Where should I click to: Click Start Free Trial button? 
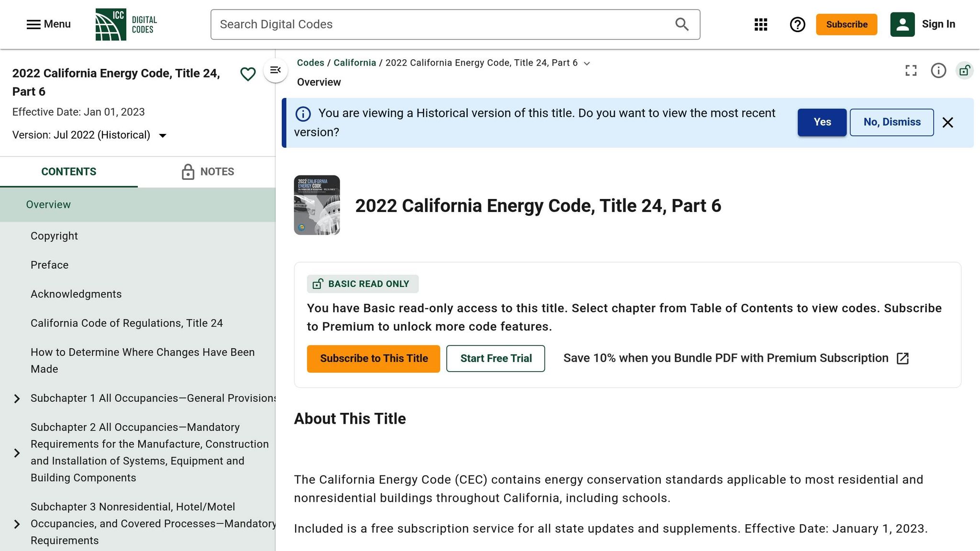click(495, 358)
